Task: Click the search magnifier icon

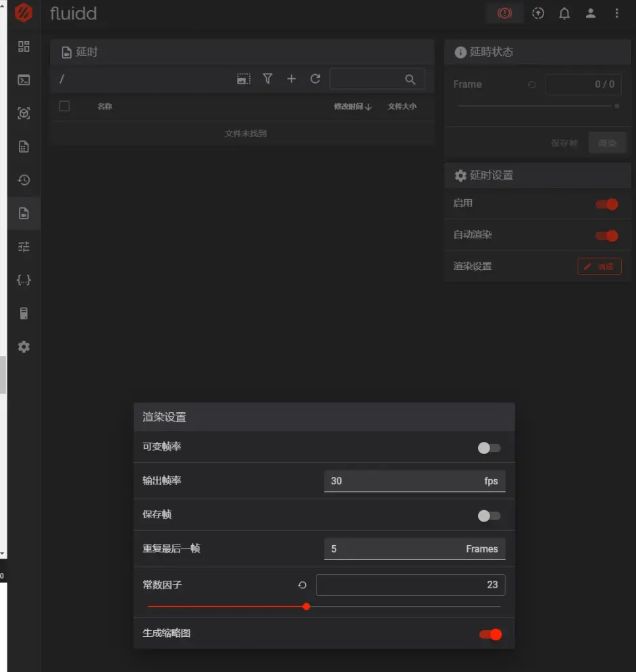Action: click(x=410, y=80)
